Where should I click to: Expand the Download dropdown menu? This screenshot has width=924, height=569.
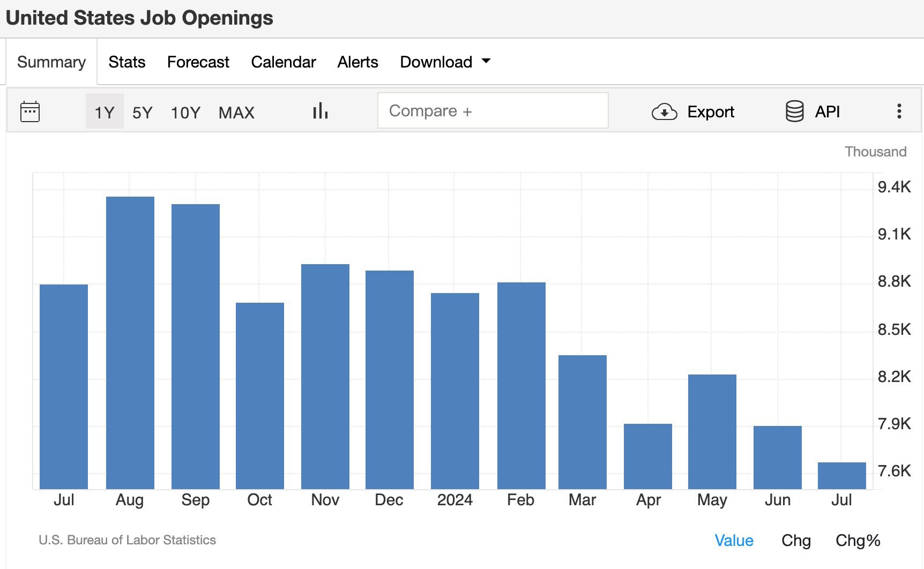445,62
